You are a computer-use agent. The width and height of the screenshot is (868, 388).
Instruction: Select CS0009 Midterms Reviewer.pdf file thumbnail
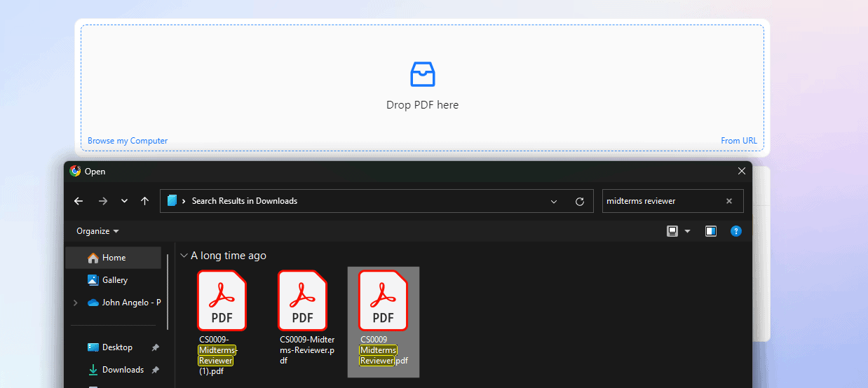(x=383, y=300)
